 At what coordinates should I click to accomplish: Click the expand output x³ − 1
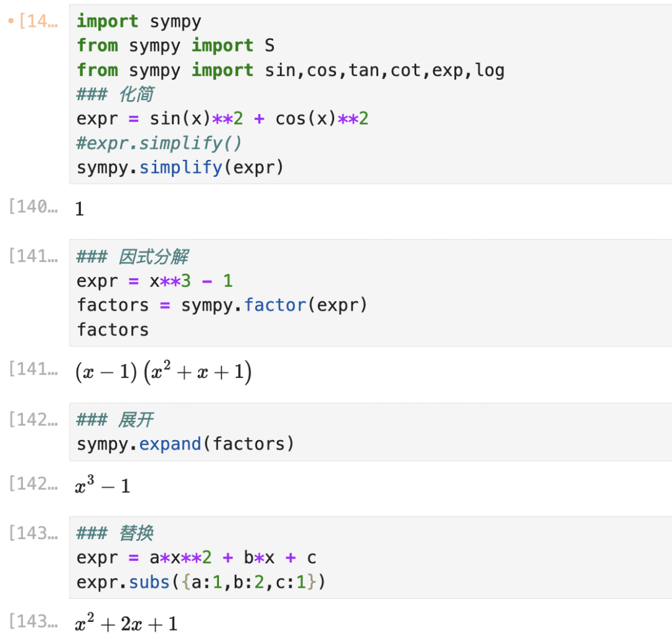coord(103,486)
